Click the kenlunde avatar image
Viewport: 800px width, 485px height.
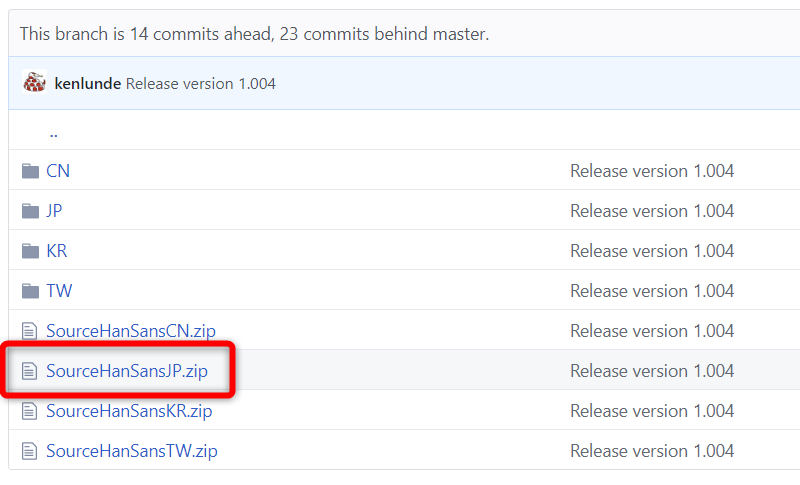tap(35, 83)
